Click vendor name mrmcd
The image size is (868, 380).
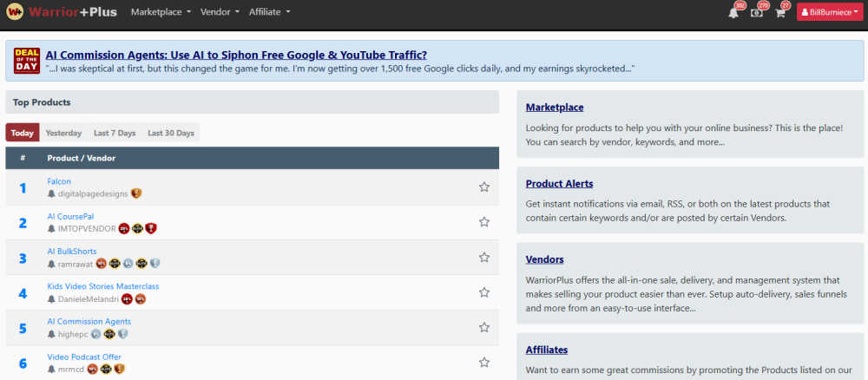71,369
